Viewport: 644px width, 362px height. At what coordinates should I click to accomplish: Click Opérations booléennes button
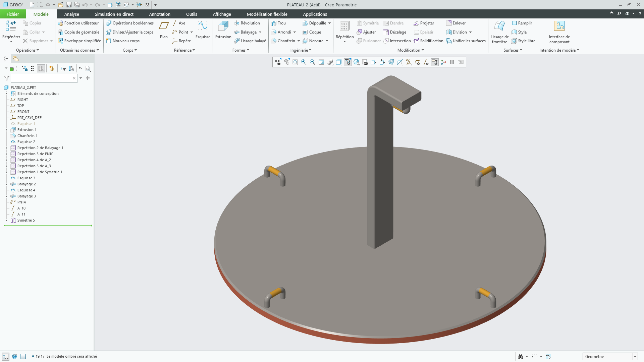(130, 23)
